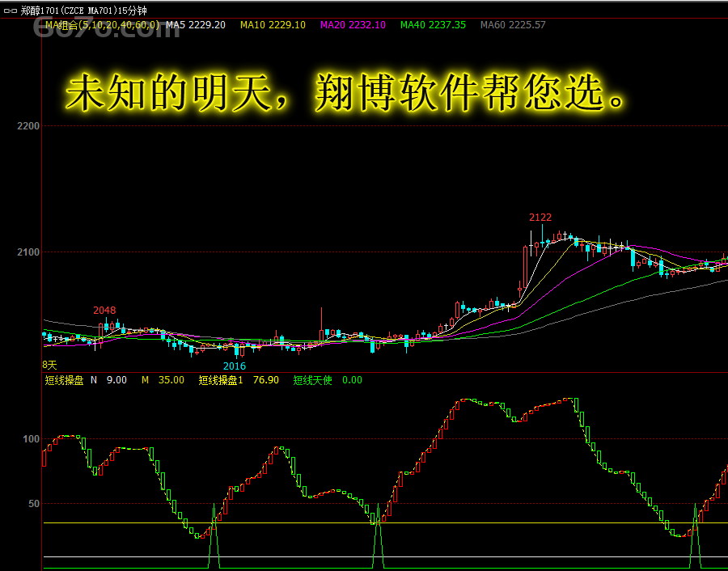Select the MA5 2229.20 readout

196,25
